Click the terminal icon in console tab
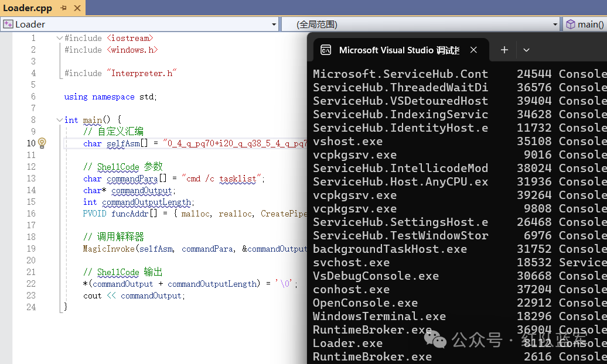Viewport: 607px width, 364px height. [x=326, y=50]
